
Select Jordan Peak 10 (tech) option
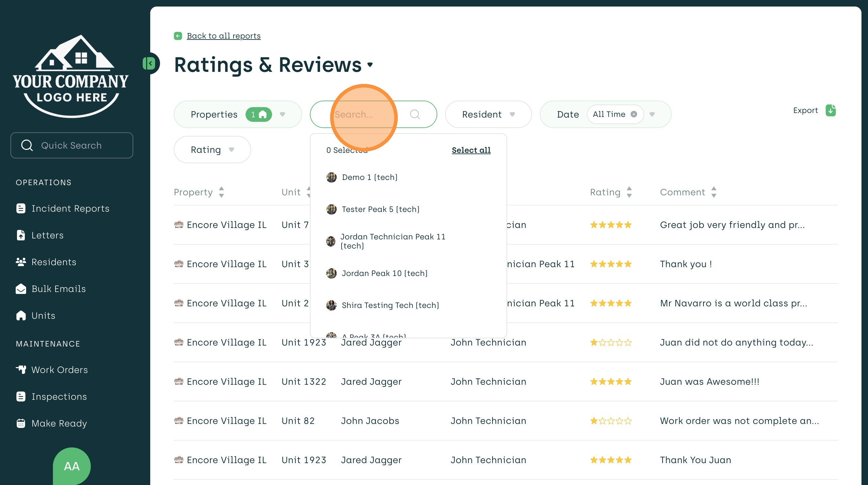384,273
